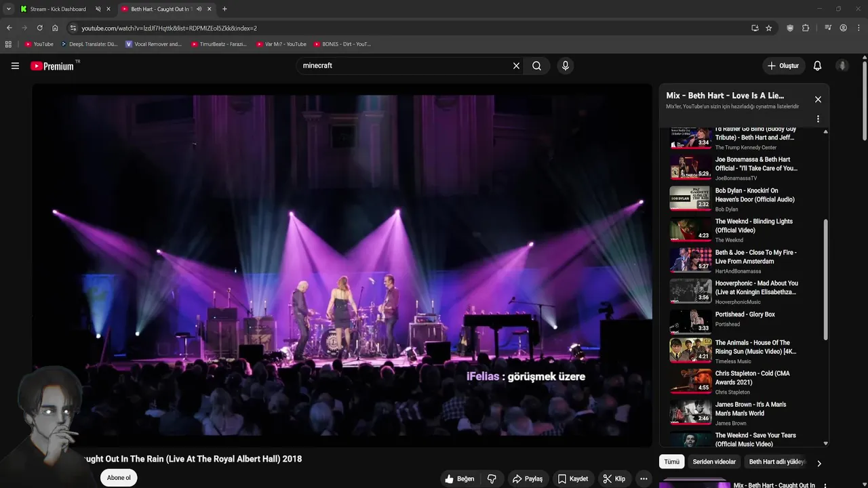Open YouTube notifications bell
Viewport: 868px width, 488px height.
point(817,66)
